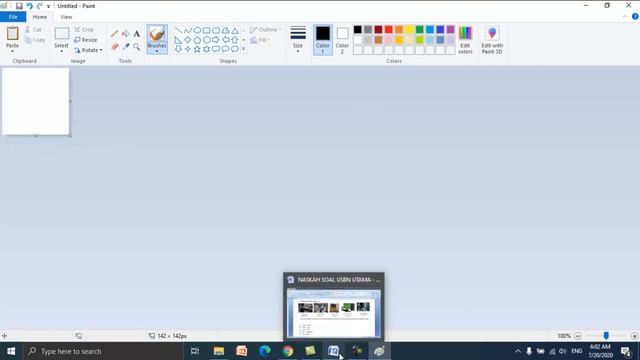The image size is (640, 360).
Task: Open File Explorer from the taskbar
Action: (219, 351)
